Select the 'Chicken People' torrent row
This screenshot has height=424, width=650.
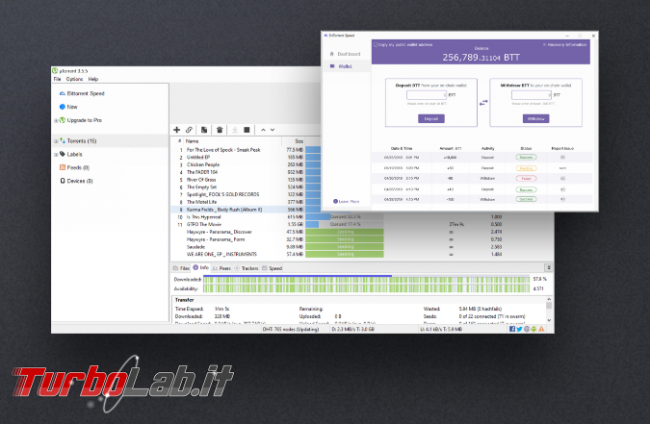coord(247,165)
